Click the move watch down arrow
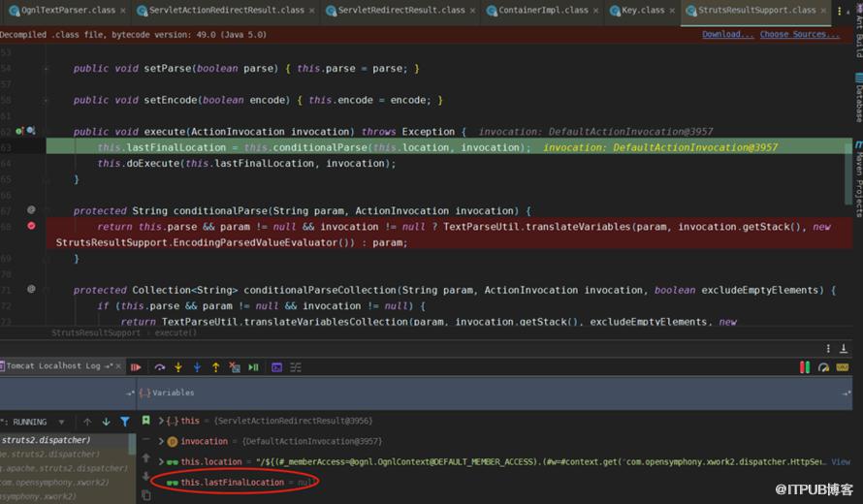The width and height of the screenshot is (863, 504). [145, 476]
